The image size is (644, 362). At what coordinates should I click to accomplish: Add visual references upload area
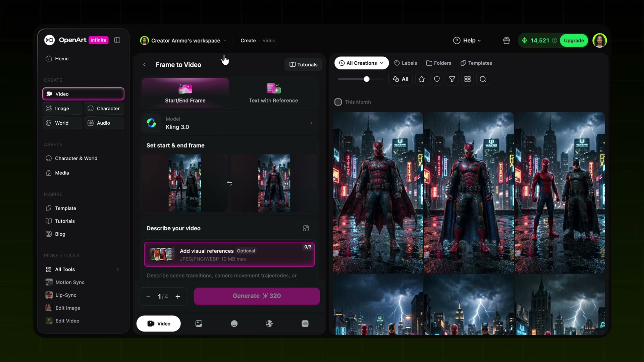point(229,255)
